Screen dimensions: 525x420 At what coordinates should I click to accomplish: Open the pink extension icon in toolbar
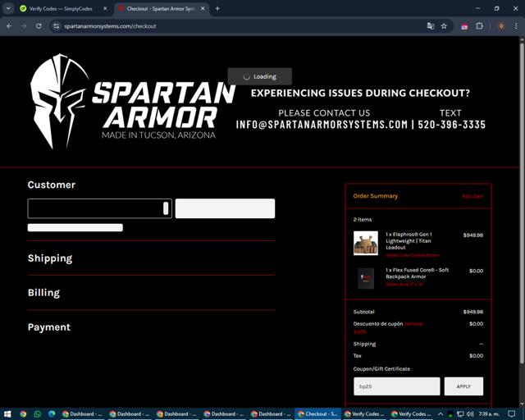tap(464, 26)
